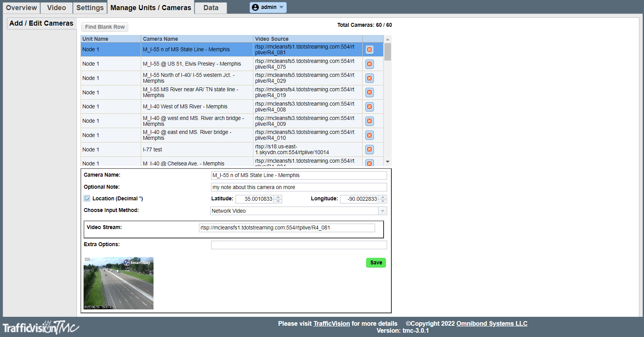Delete the I-40 east end MS River bridge row
644x337 pixels.
tap(370, 135)
